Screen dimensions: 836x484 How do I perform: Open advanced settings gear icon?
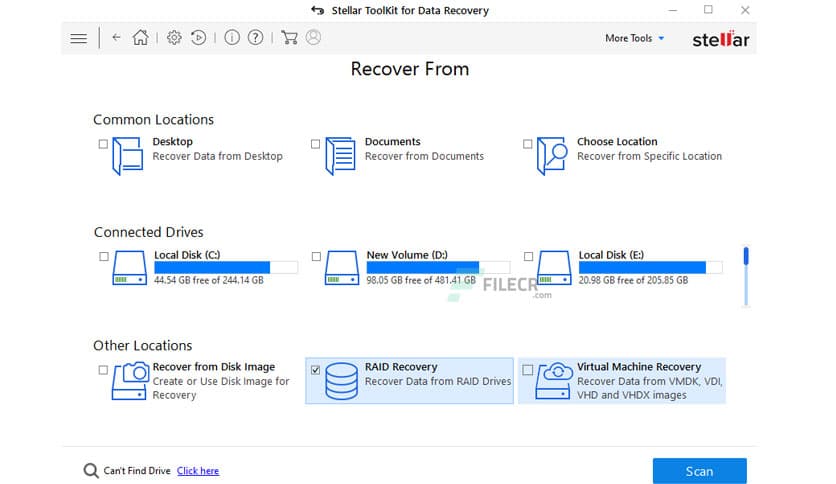(x=174, y=37)
